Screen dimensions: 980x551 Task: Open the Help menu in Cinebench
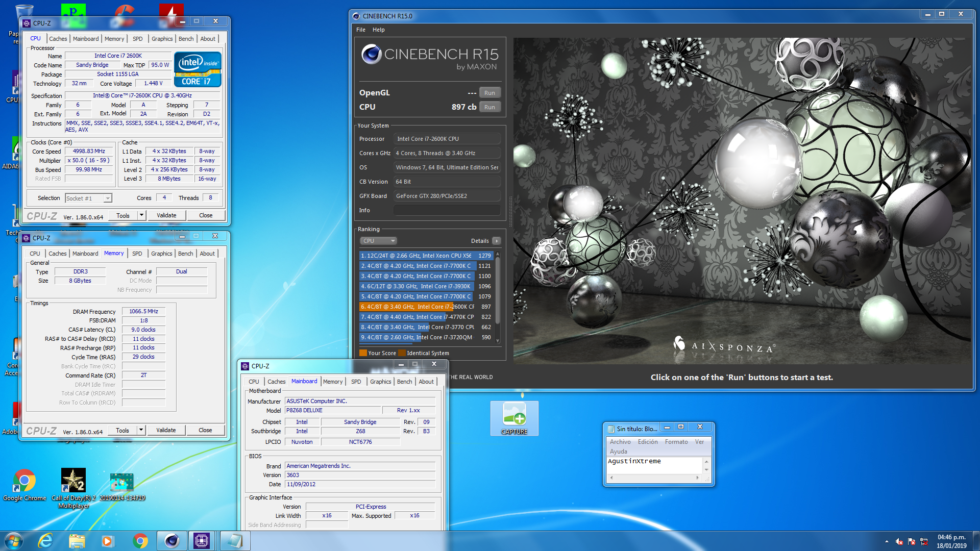point(378,30)
